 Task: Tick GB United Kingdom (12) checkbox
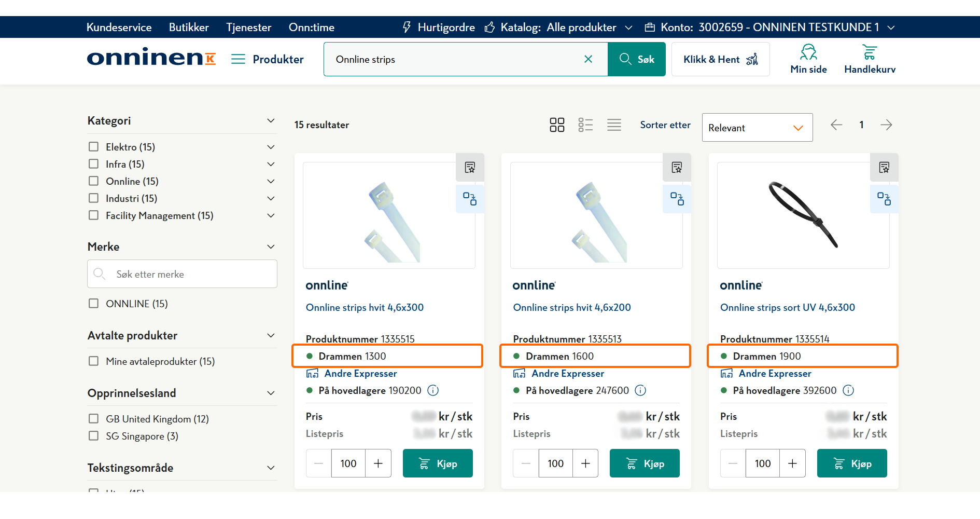point(93,419)
